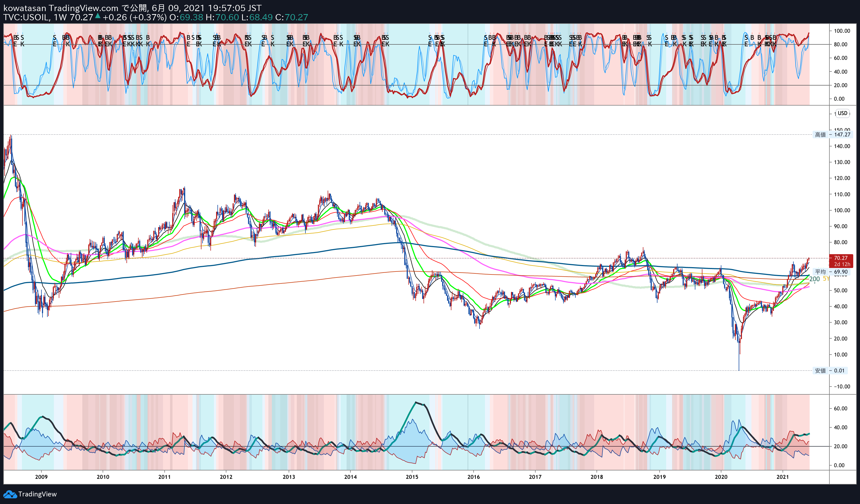Click the TVC:USOIL, 1W symbol title
Image resolution: width=860 pixels, height=504 pixels.
pyautogui.click(x=35, y=17)
